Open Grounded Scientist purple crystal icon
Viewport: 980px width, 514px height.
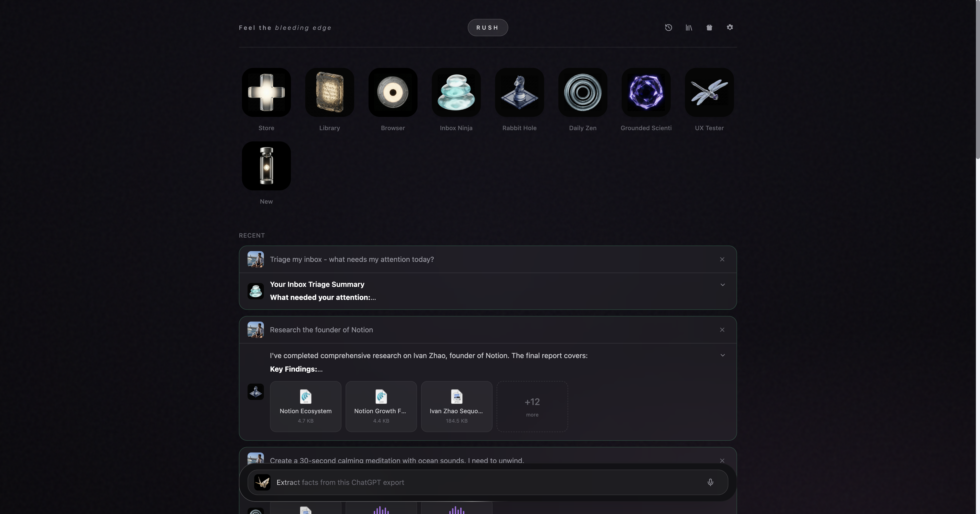[646, 92]
